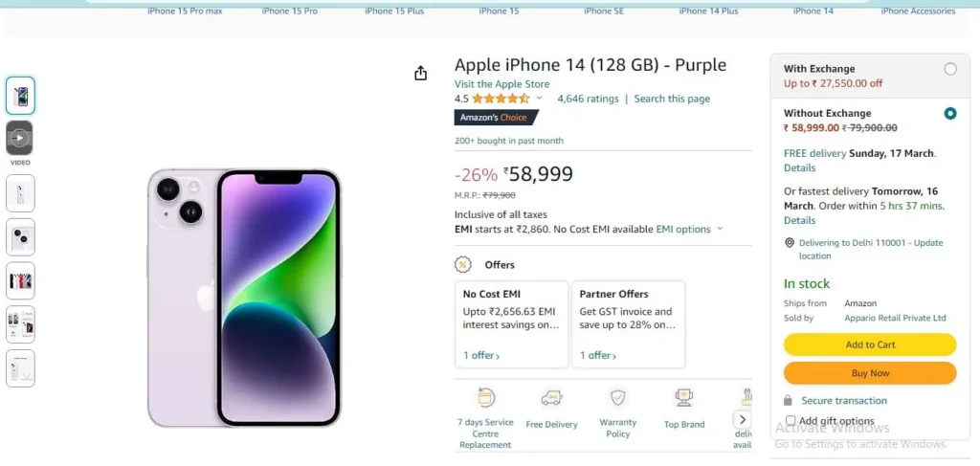Select the Without Exchange radio option
The width and height of the screenshot is (980, 466).
pos(950,114)
